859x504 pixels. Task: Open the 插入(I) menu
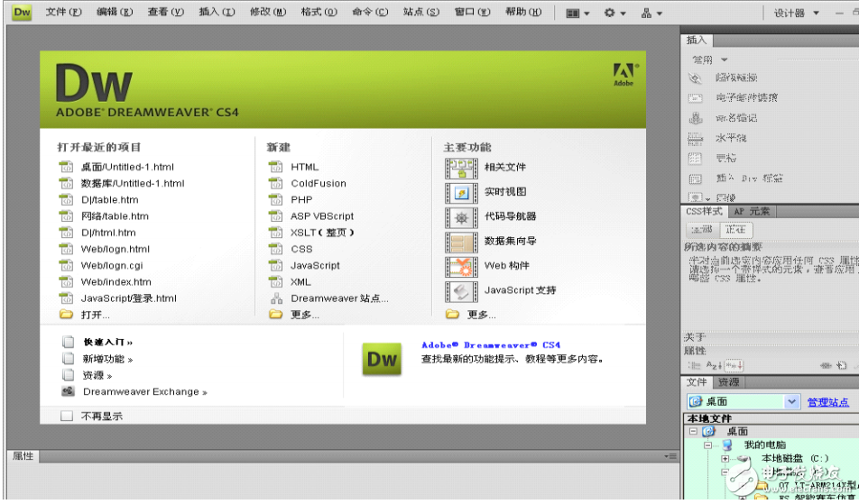click(x=217, y=13)
